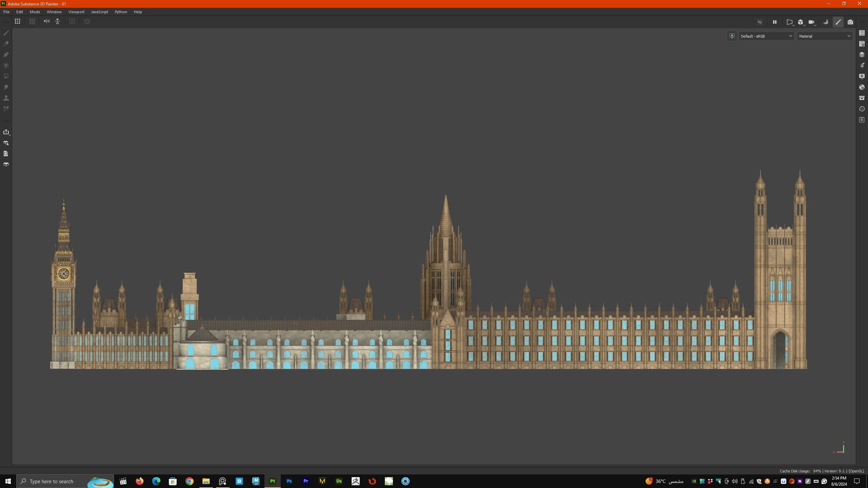Image resolution: width=868 pixels, height=488 pixels.
Task: Open the JavaScript menu
Action: click(x=100, y=12)
